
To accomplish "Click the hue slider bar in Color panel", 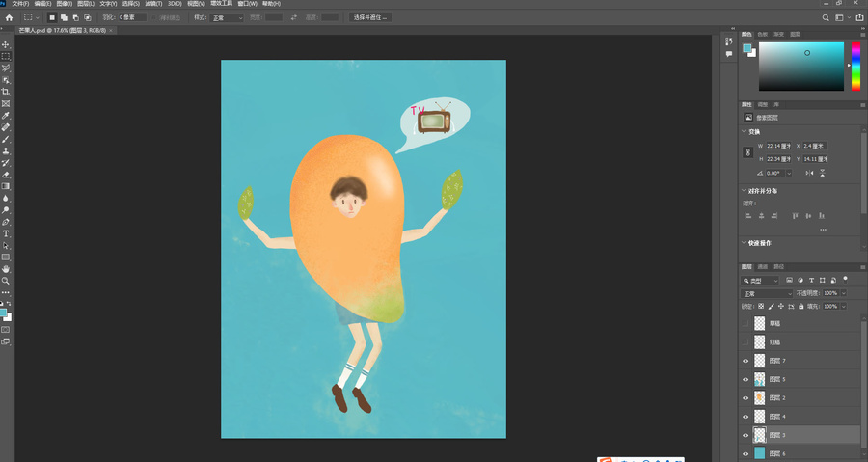I will click(x=855, y=66).
